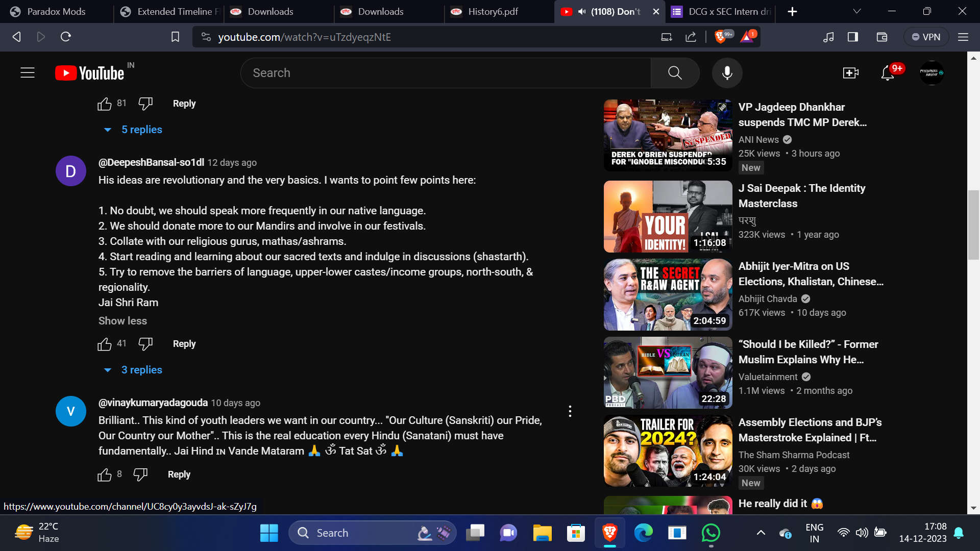Click the page vertical scrollbar thumb
This screenshot has width=980, height=551.
[x=973, y=224]
